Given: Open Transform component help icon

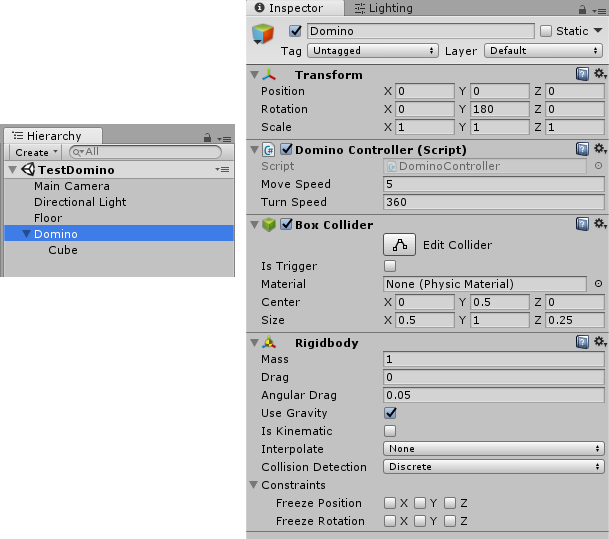Looking at the screenshot, I should pyautogui.click(x=582, y=73).
